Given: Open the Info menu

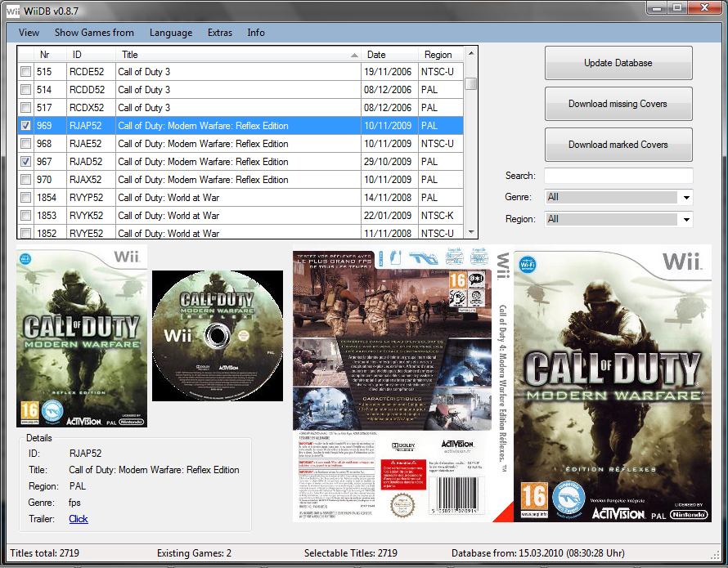Looking at the screenshot, I should [x=256, y=33].
